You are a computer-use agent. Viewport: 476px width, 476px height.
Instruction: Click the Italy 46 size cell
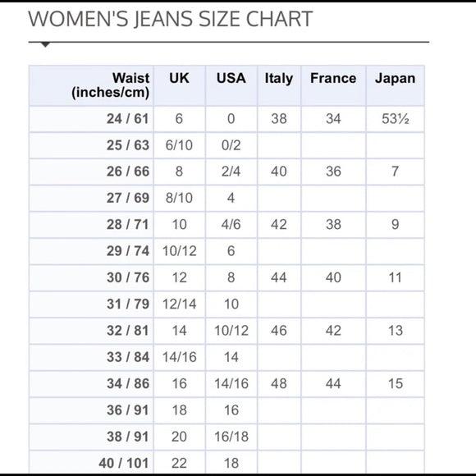[279, 331]
